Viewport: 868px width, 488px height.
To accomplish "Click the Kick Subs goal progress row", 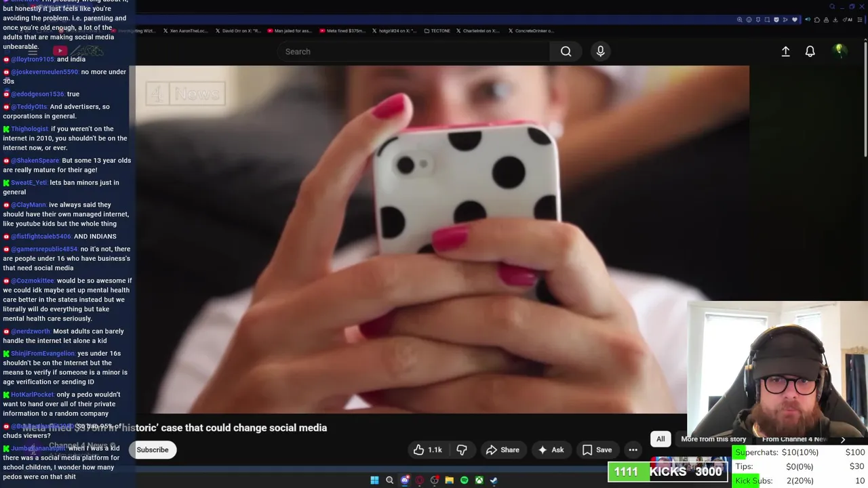I will [800, 481].
